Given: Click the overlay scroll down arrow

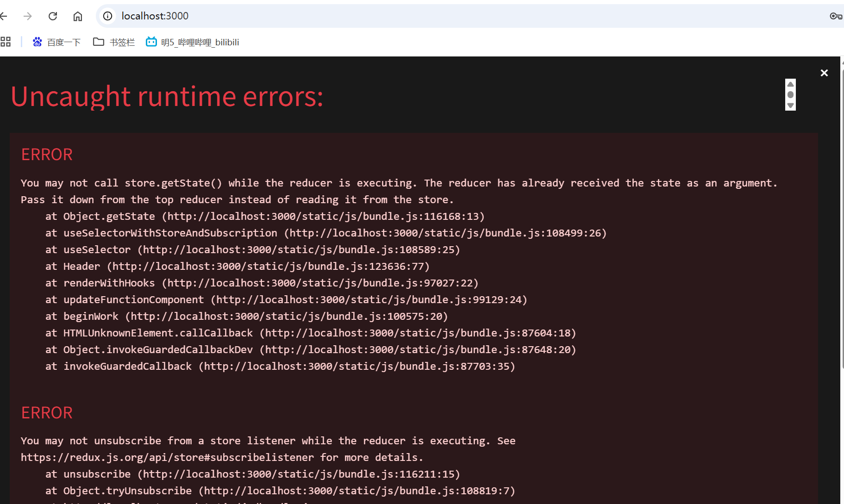Looking at the screenshot, I should coord(791,106).
